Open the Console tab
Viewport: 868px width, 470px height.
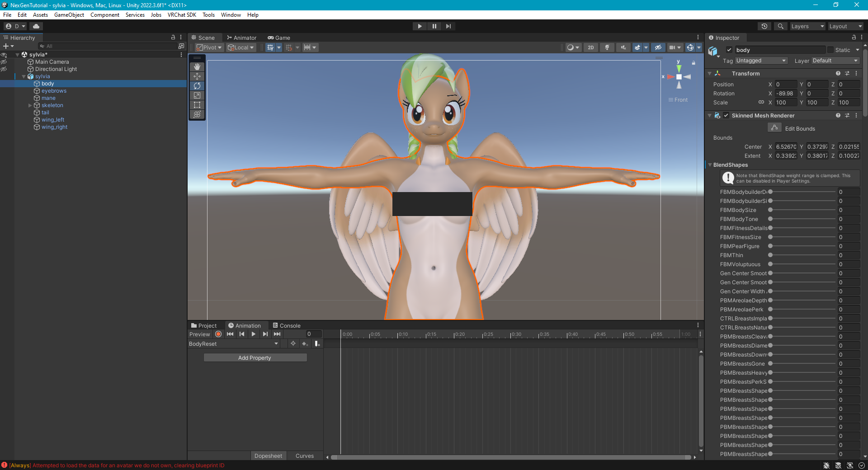[x=287, y=325]
